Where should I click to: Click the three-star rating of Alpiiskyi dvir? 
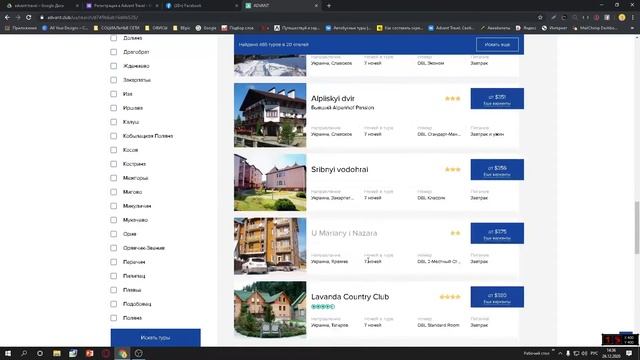pyautogui.click(x=453, y=98)
